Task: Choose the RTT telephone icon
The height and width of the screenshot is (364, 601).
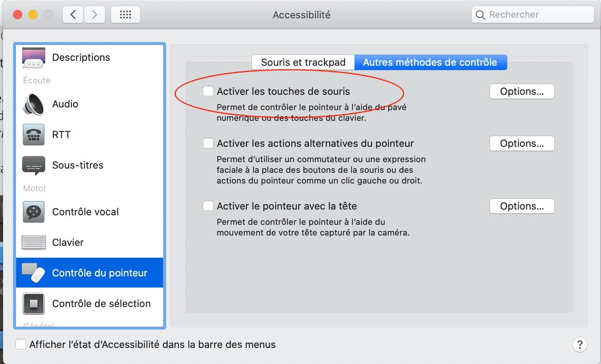Action: [34, 135]
